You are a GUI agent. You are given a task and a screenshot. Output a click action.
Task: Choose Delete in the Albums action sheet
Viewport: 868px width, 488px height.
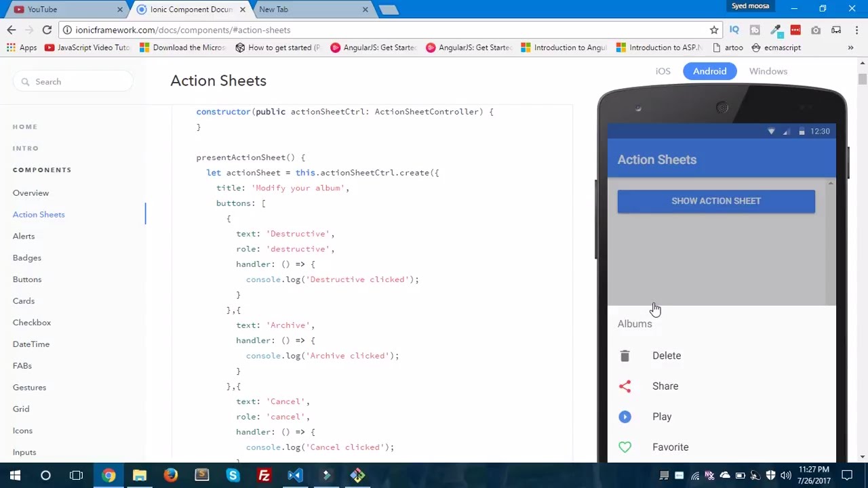tap(722, 356)
